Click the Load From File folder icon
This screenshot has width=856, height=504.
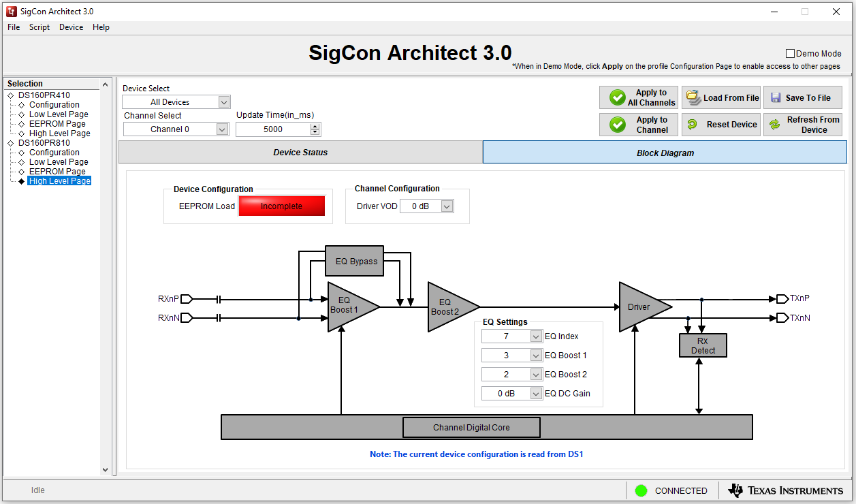pos(693,97)
